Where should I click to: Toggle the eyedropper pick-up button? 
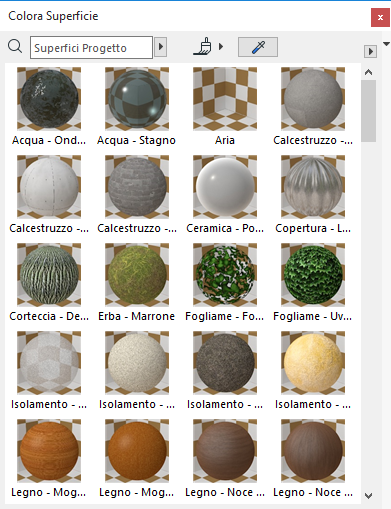pos(258,47)
